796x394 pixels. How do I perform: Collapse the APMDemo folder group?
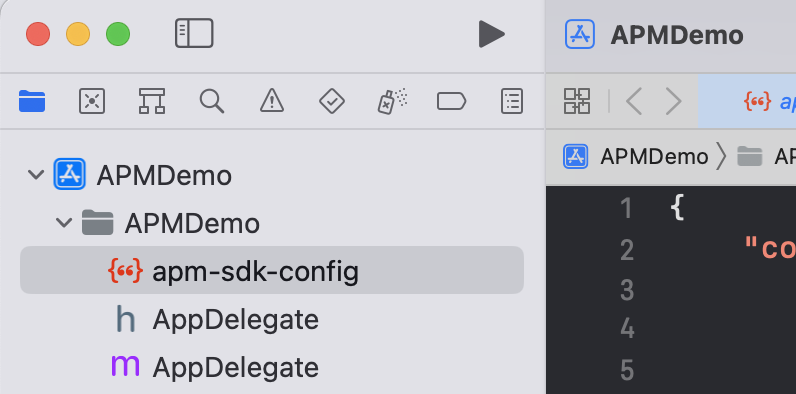64,222
